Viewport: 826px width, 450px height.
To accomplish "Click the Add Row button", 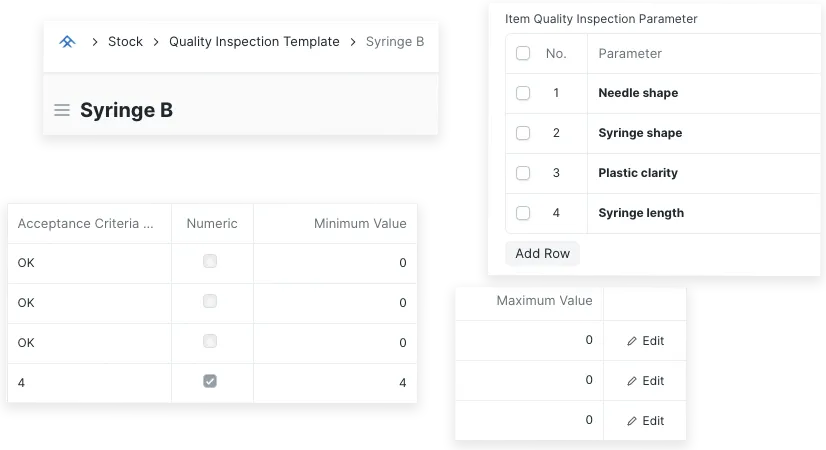I will point(542,253).
